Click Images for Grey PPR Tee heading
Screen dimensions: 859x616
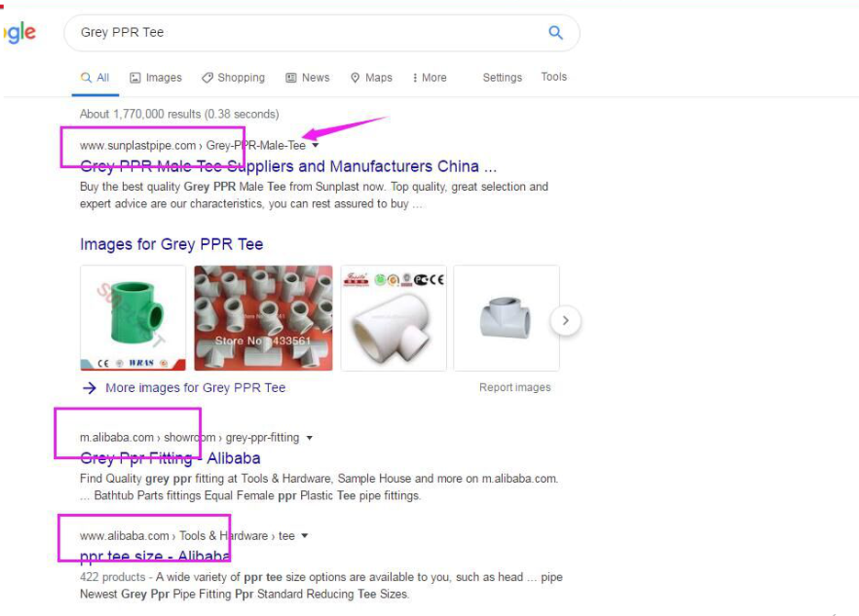pyautogui.click(x=172, y=244)
